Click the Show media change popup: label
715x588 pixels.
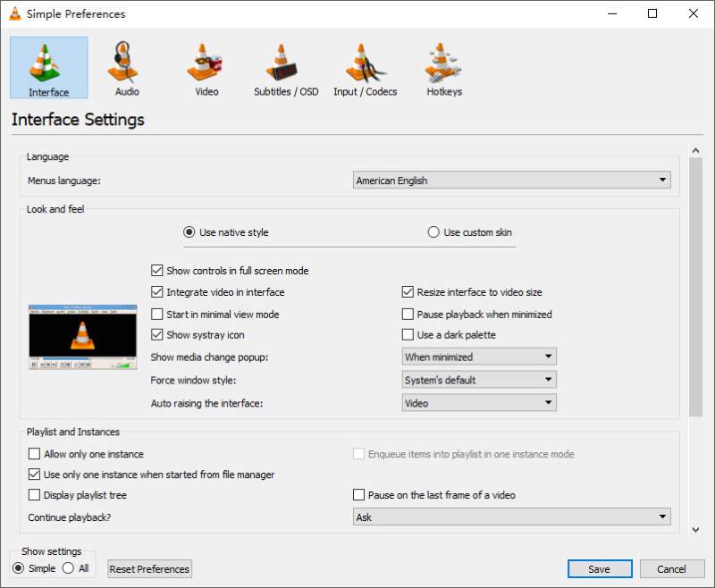[x=209, y=357]
